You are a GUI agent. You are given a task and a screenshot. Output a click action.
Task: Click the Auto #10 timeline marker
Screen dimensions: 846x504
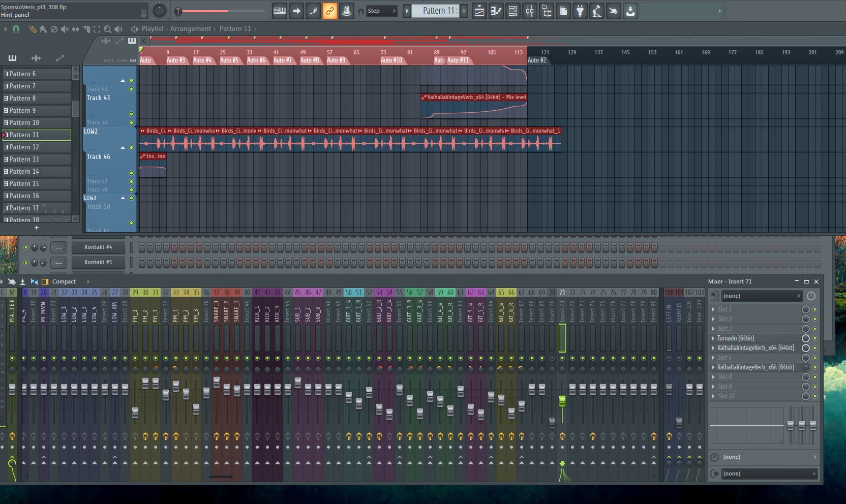tap(391, 60)
